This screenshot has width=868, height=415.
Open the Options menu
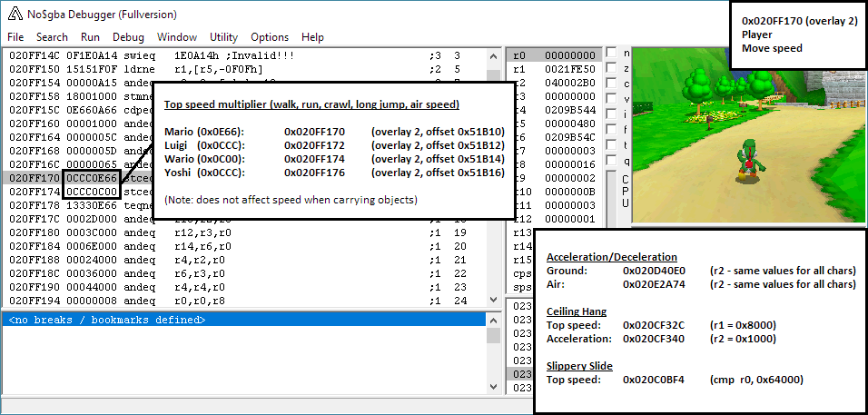(270, 37)
